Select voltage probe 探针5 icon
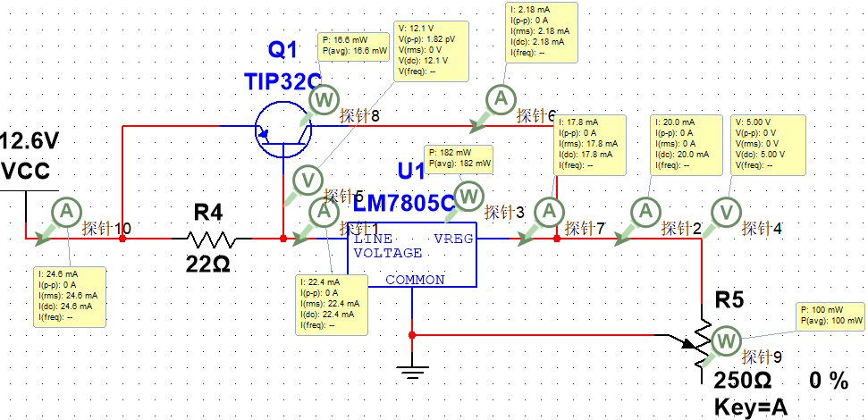The height and width of the screenshot is (420, 868). coord(307,180)
